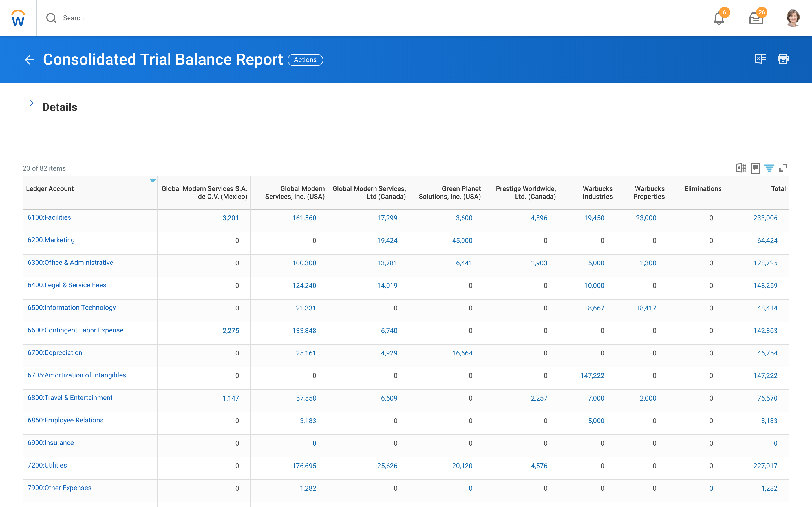This screenshot has width=812, height=507.
Task: Open Ledger Account column filter
Action: click(153, 181)
